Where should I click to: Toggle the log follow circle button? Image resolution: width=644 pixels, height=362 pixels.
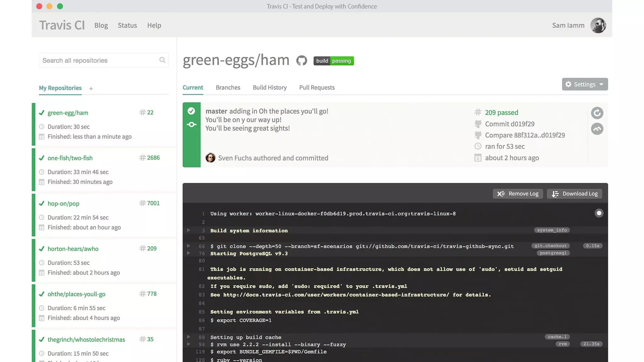tap(599, 213)
